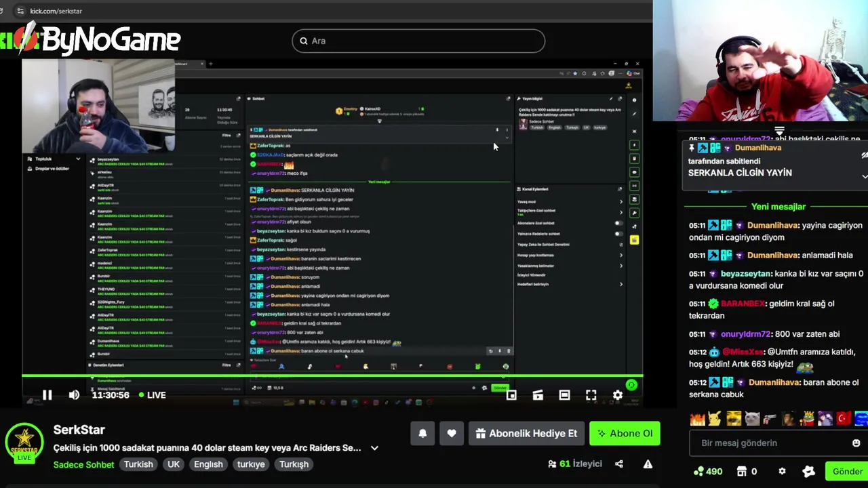Select the English tag
The width and height of the screenshot is (868, 488).
coord(208,464)
